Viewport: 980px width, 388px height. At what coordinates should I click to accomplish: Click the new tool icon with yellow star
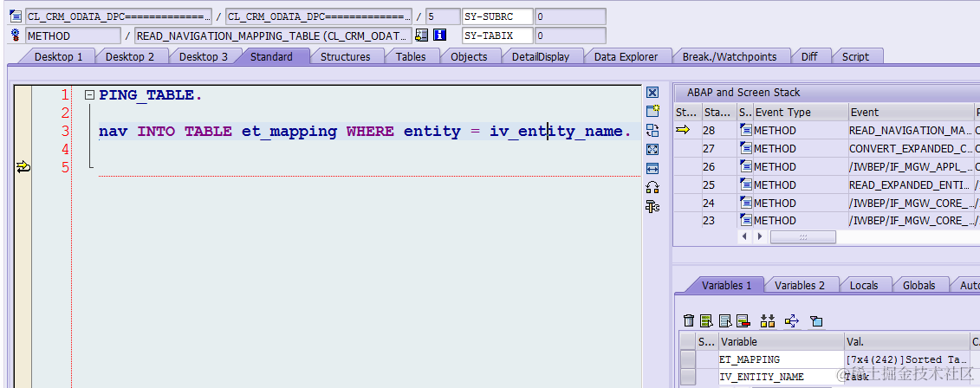coord(652,111)
